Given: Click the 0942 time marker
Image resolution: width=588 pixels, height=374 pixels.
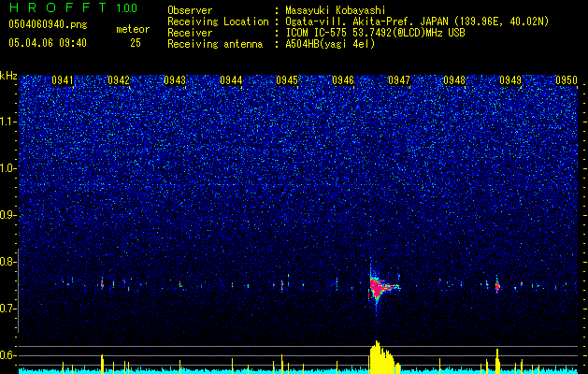Looking at the screenshot, I should tap(119, 80).
